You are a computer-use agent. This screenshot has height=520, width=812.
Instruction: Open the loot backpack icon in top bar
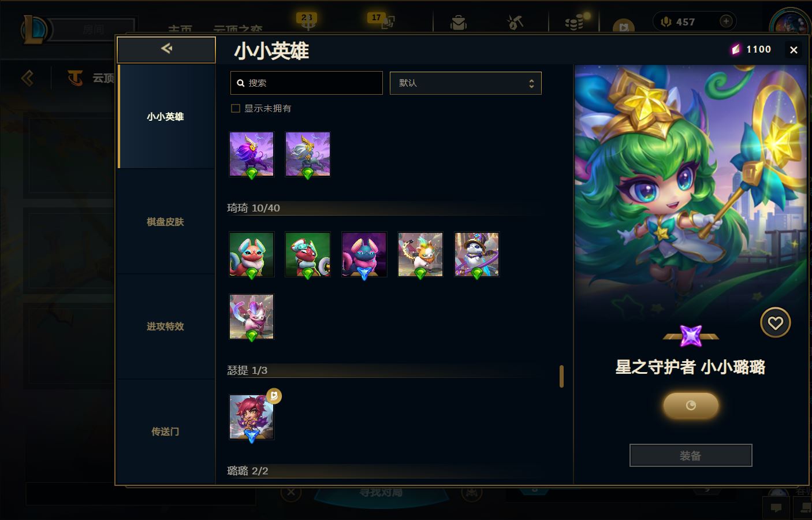click(459, 23)
